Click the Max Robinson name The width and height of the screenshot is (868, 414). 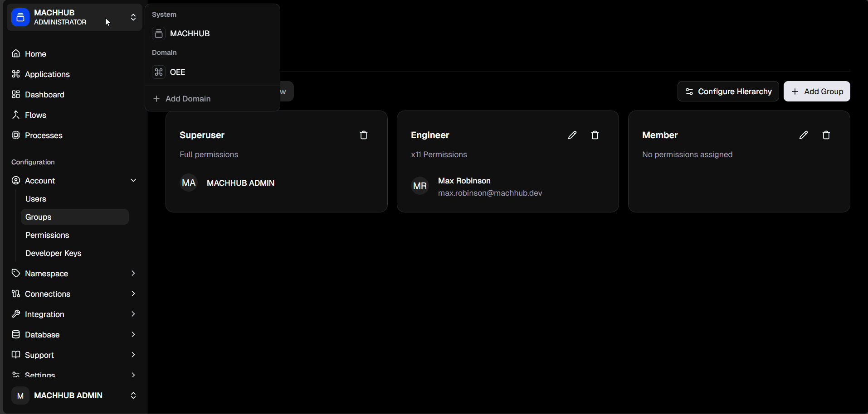tap(464, 181)
